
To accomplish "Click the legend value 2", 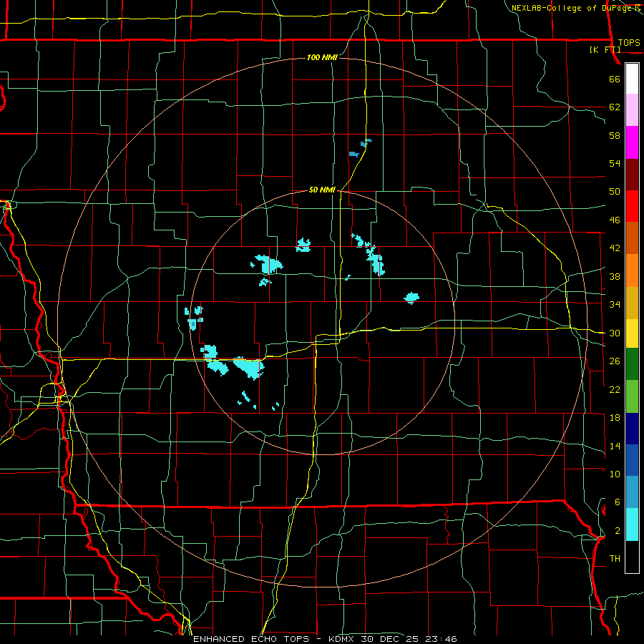I will click(x=617, y=530).
